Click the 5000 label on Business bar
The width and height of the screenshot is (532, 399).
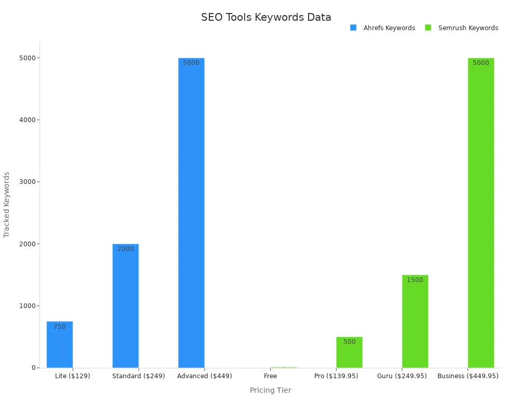coord(481,63)
